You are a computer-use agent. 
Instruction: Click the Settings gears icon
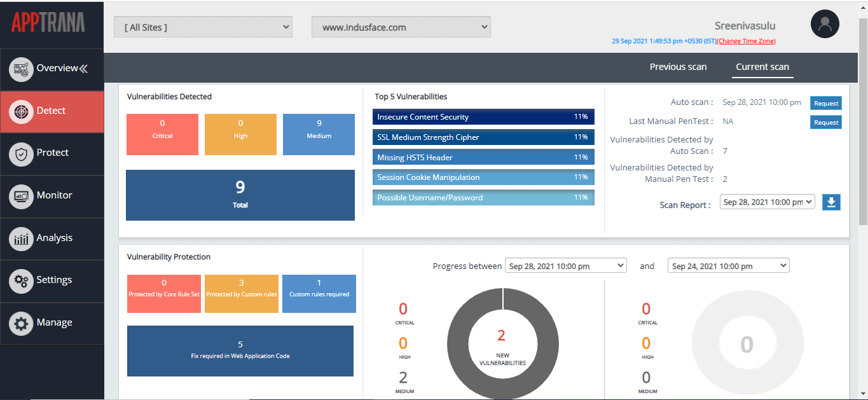click(x=21, y=280)
